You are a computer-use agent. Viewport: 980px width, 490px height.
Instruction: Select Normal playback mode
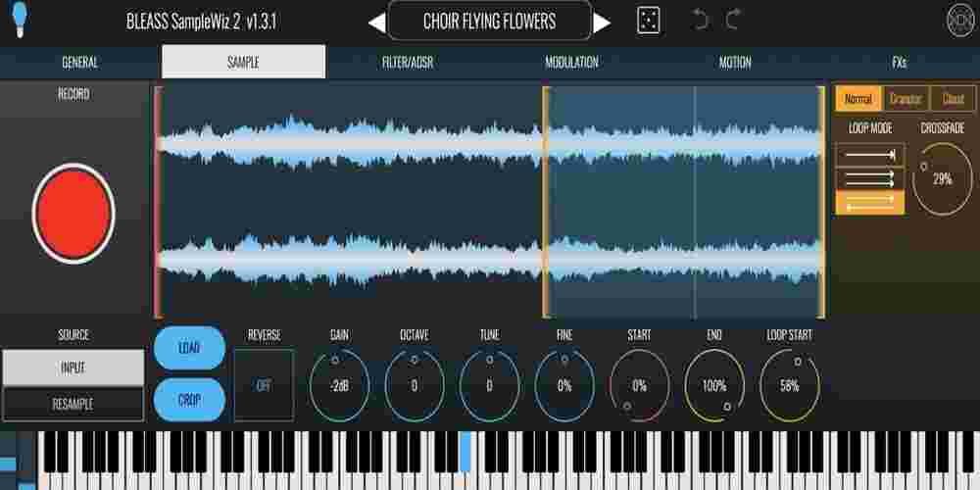coord(858,99)
